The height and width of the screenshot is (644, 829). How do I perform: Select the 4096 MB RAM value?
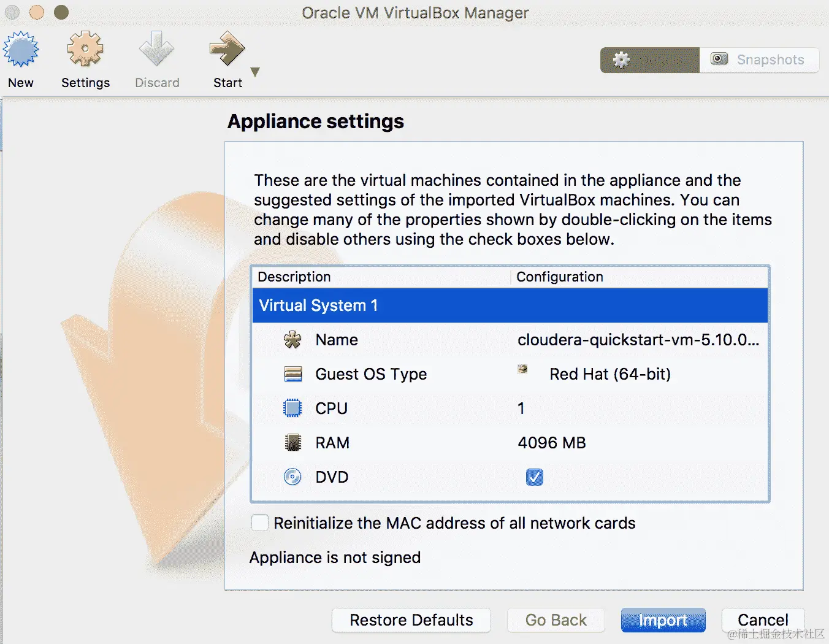(x=552, y=443)
